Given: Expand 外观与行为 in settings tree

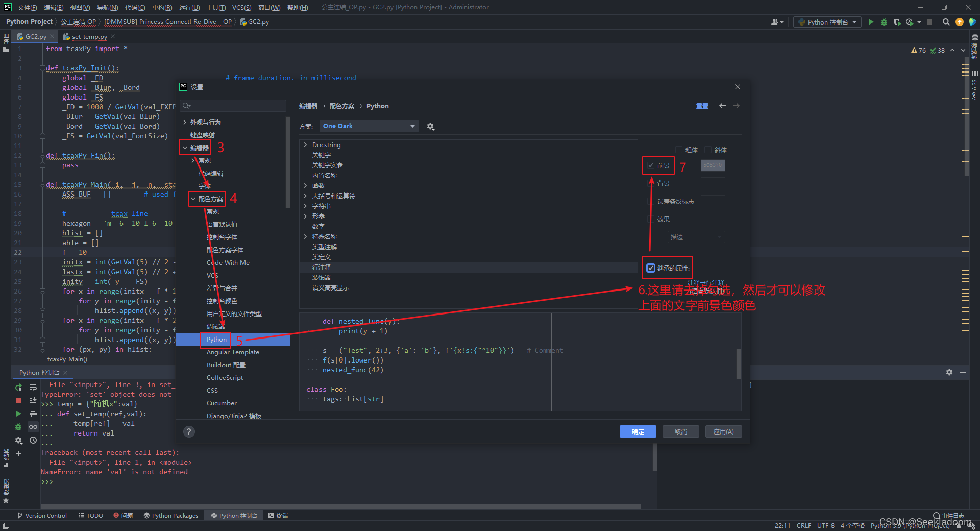Looking at the screenshot, I should pos(185,123).
